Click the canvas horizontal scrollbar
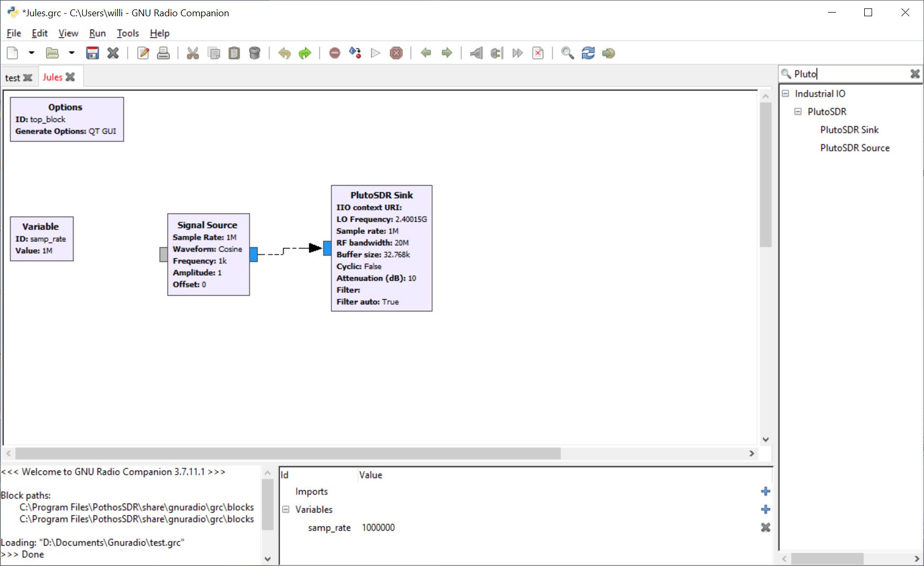Image resolution: width=924 pixels, height=566 pixels. 288,453
